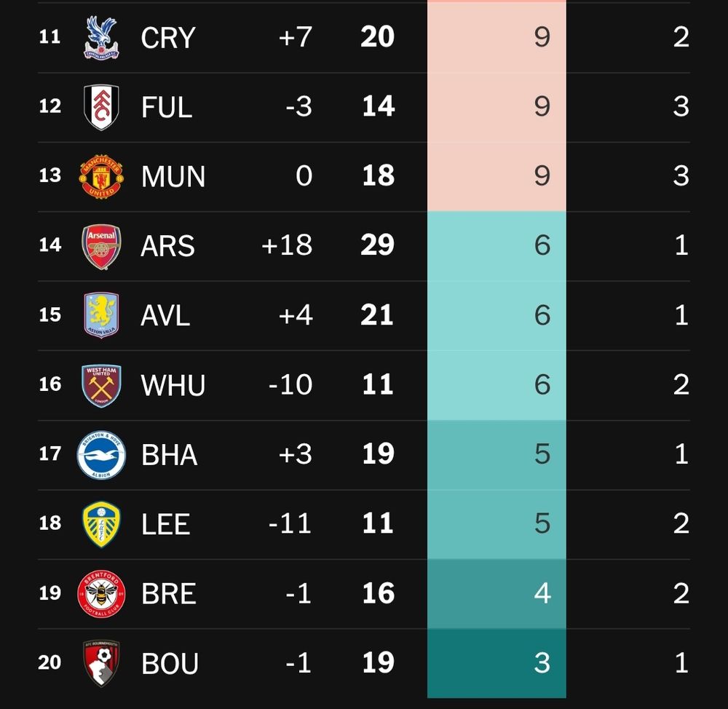Click rank number 17 for BHA
Screen dimensions: 728x709
click(50, 454)
